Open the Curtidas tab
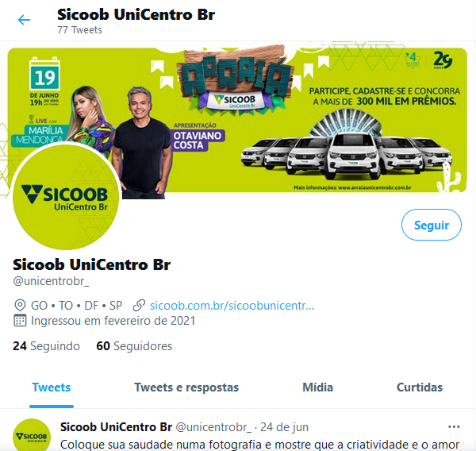 (420, 387)
